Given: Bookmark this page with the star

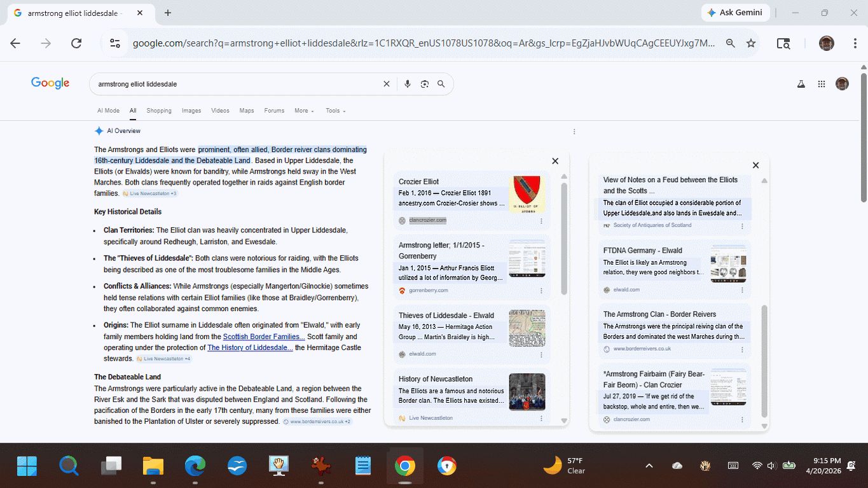Looking at the screenshot, I should pos(751,43).
